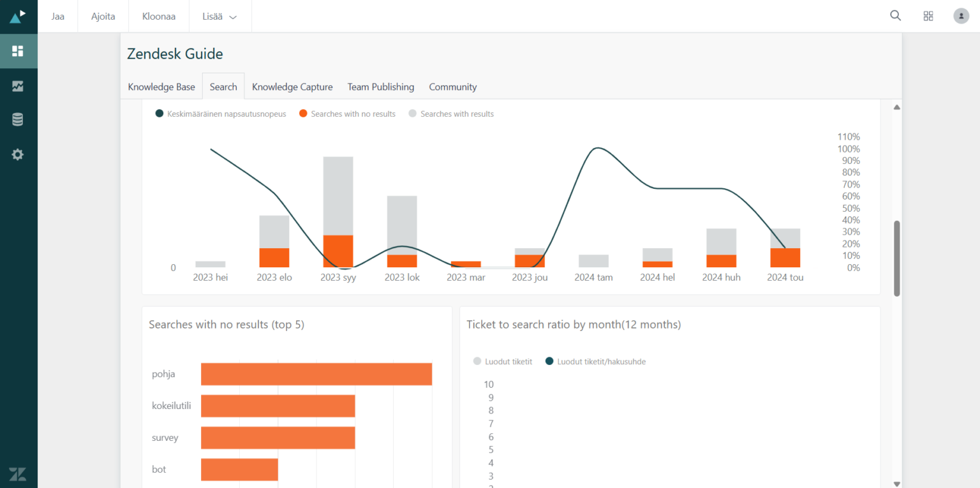Select the Search tab

point(223,87)
